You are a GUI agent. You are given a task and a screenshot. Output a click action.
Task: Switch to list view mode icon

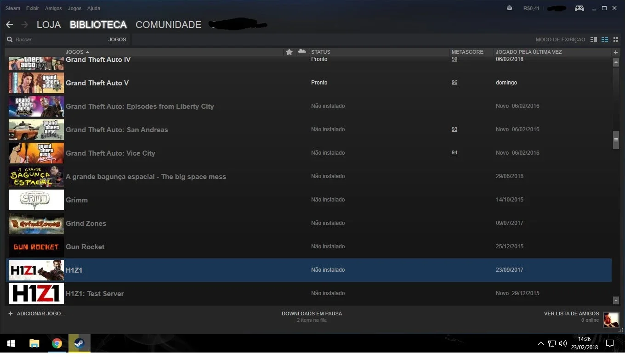click(605, 39)
